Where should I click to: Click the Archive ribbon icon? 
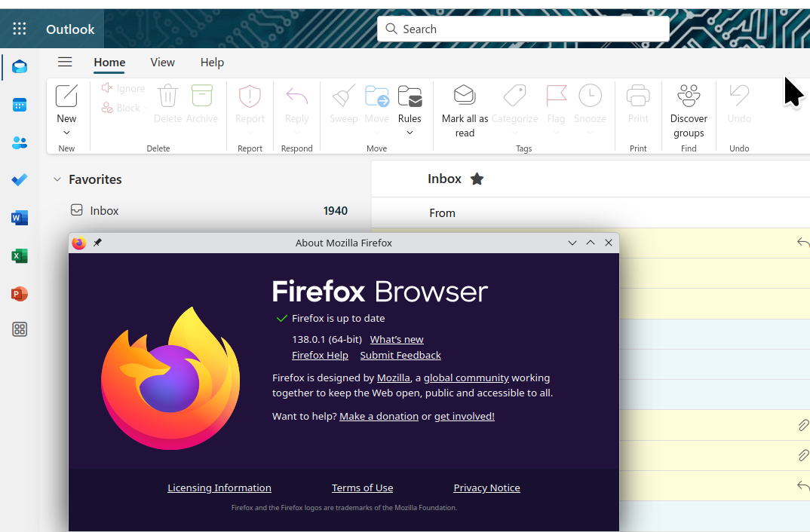pos(202,96)
